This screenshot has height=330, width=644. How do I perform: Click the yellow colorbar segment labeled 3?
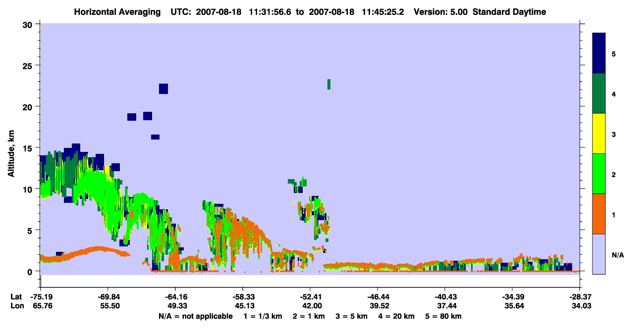(x=599, y=134)
